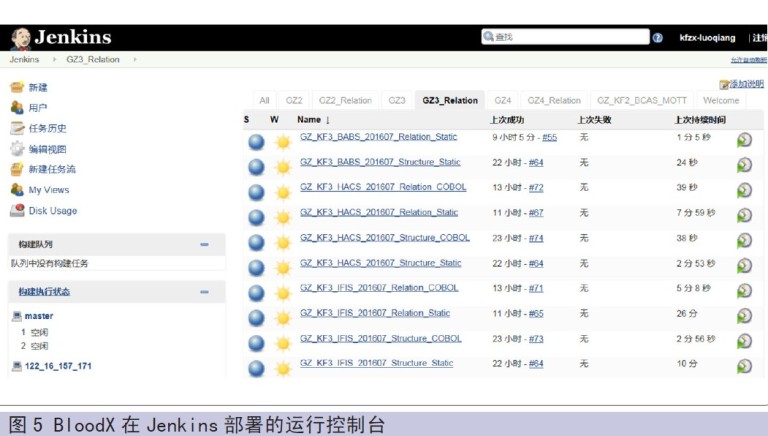
Task: Open job GZ_KF3_HACS_201607_Structure_COBOL
Action: [385, 238]
